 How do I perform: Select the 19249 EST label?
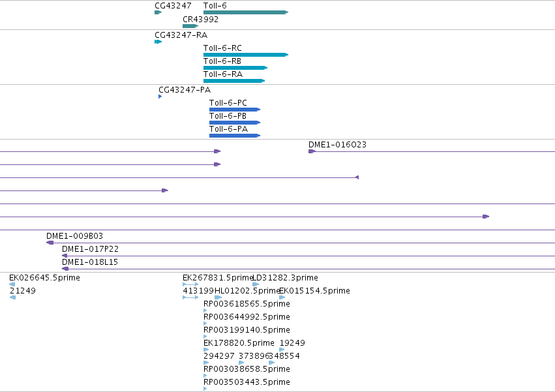point(292,343)
